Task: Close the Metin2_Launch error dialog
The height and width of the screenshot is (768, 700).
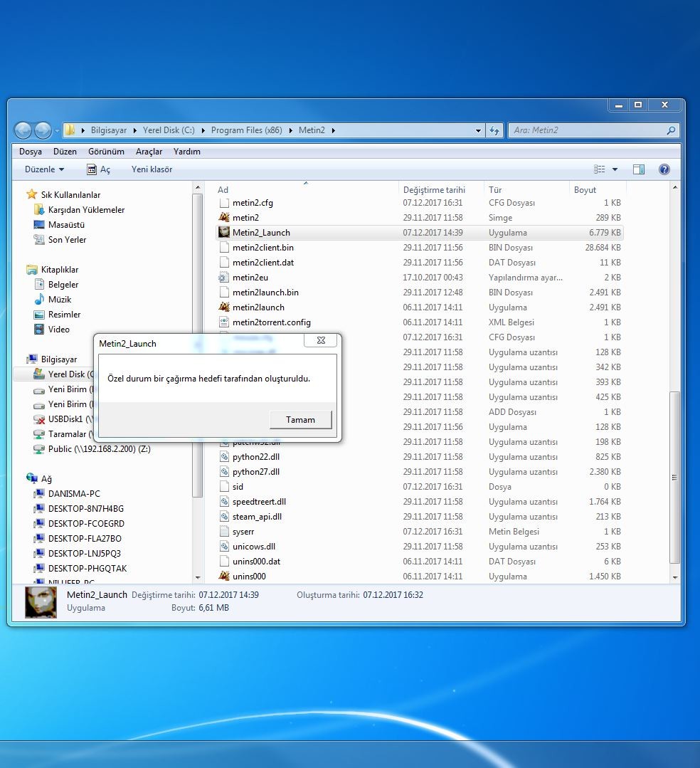Action: click(321, 340)
